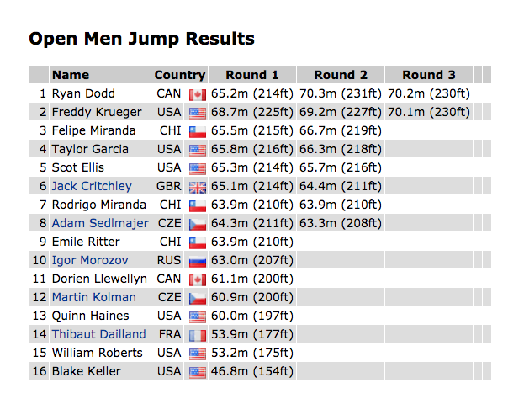Click the Name column header
This screenshot has width=524, height=420.
(x=71, y=75)
